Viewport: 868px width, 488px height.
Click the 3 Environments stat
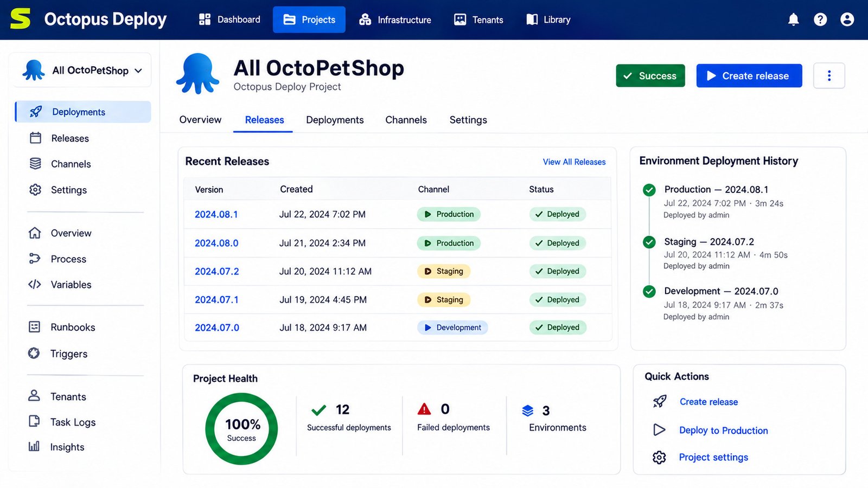click(x=554, y=418)
